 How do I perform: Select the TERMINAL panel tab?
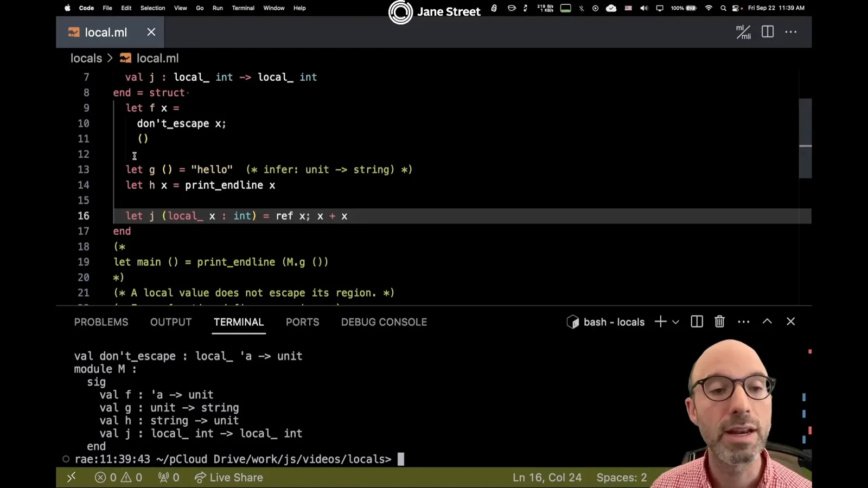(239, 322)
